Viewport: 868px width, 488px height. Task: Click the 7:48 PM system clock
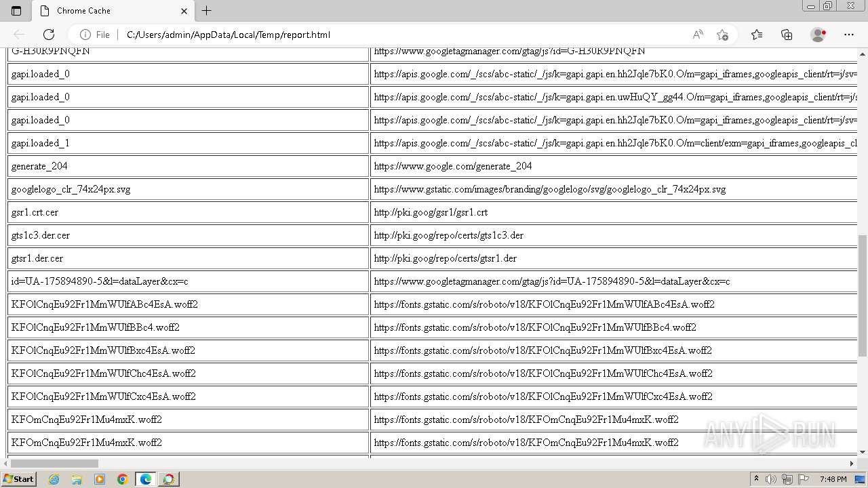pos(833,479)
